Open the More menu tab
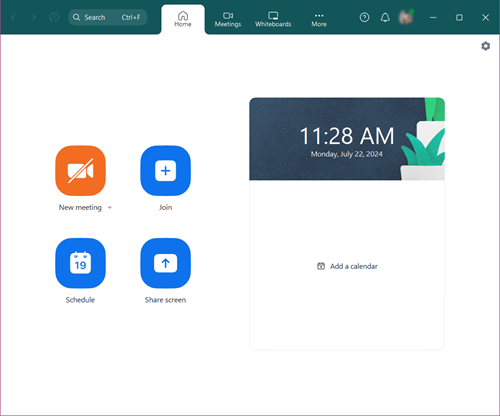The image size is (500, 416). 319,19
